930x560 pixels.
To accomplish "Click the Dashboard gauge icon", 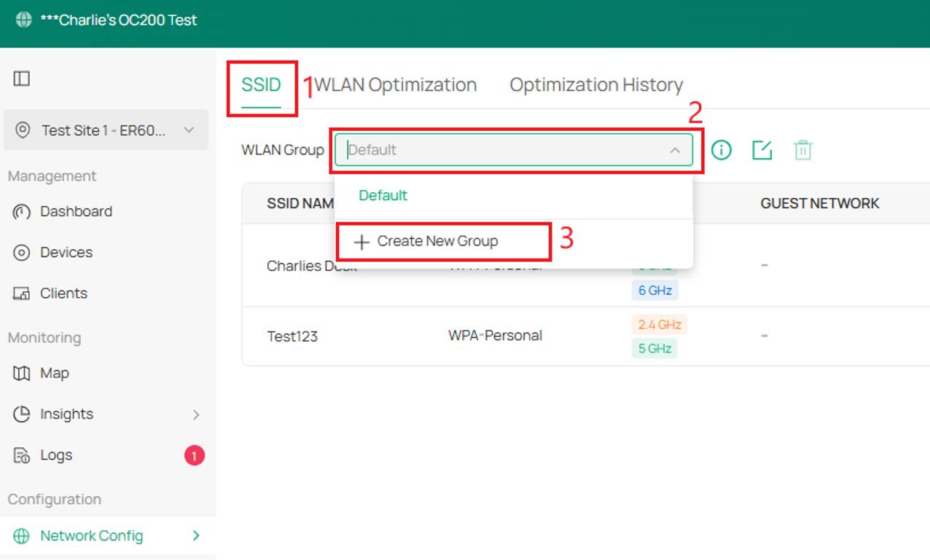I will [x=22, y=212].
